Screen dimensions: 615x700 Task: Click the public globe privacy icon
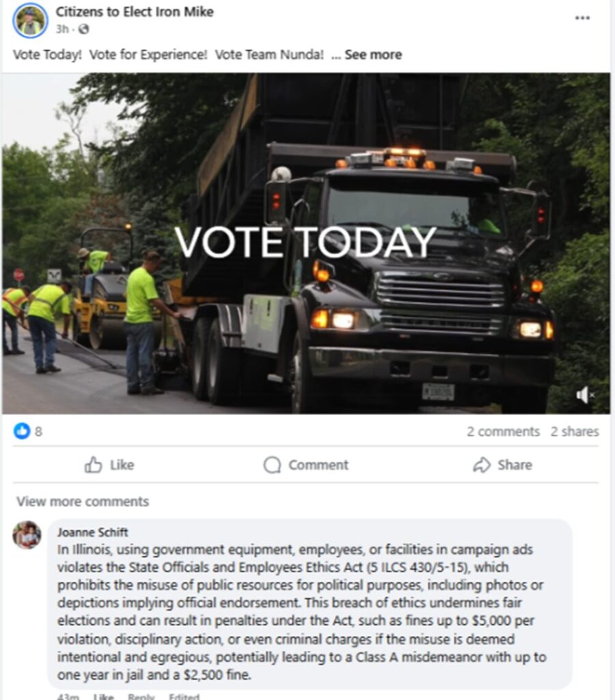pyautogui.click(x=83, y=29)
